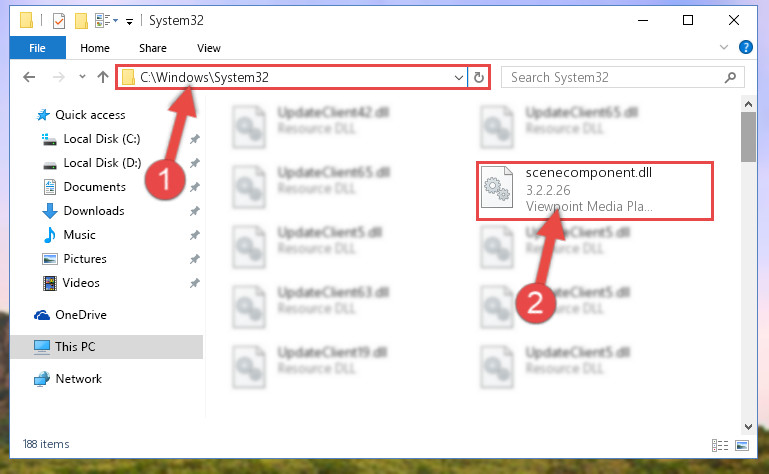769x474 pixels.
Task: Click the Search System32 field
Action: [613, 78]
